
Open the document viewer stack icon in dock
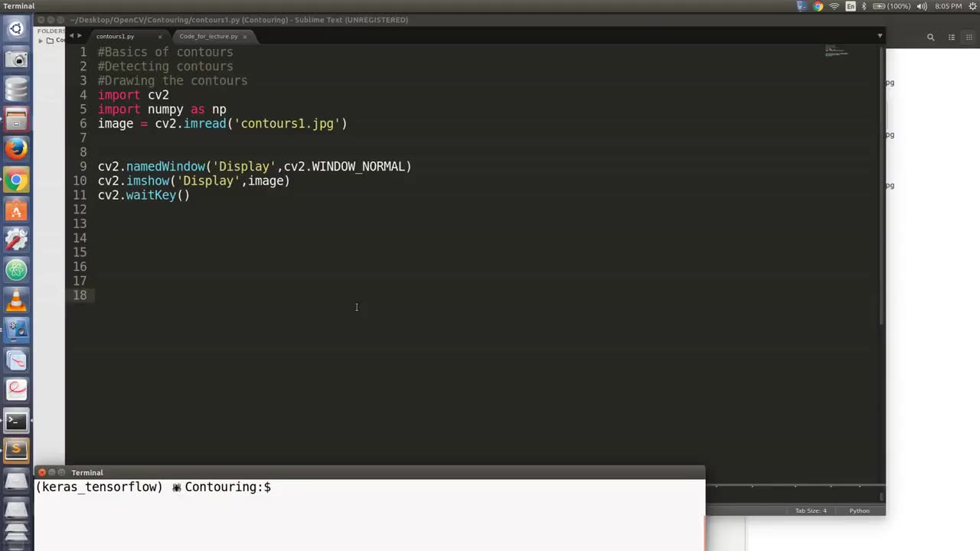click(16, 360)
